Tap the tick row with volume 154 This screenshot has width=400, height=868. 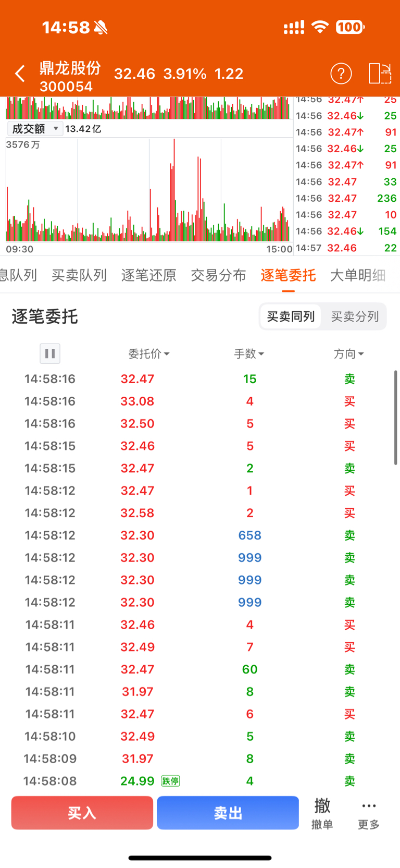pos(346,231)
